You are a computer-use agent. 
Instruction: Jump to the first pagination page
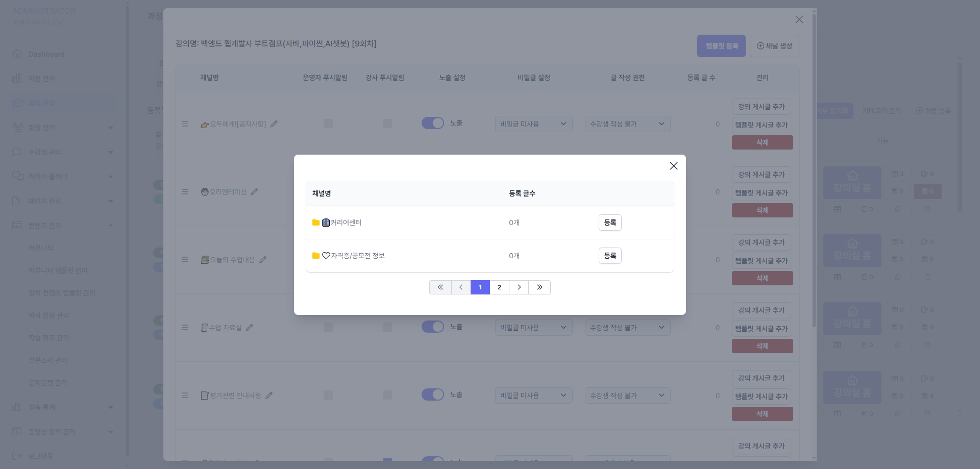click(x=440, y=287)
